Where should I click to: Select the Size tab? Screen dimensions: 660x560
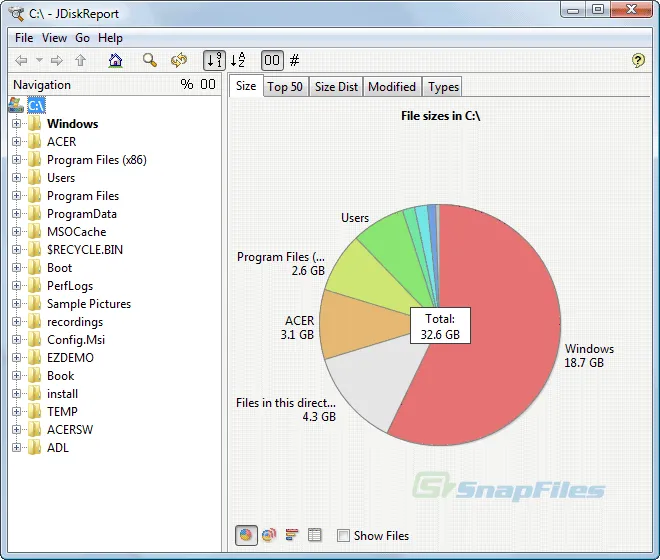pos(246,86)
